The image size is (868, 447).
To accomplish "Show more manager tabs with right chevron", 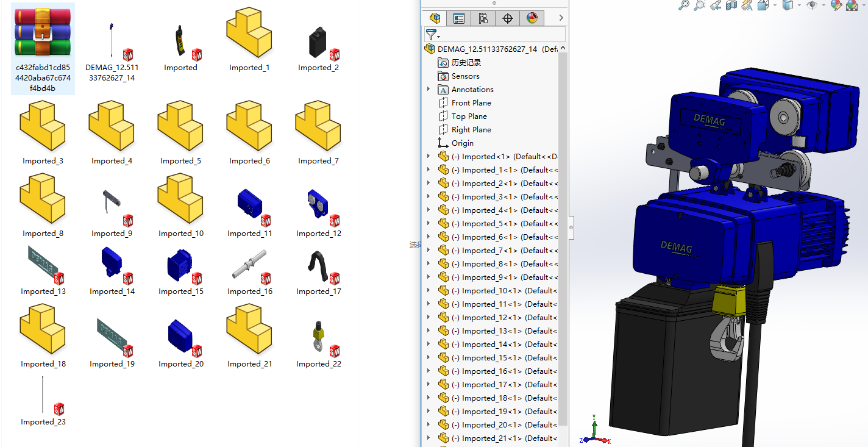I will tap(561, 18).
